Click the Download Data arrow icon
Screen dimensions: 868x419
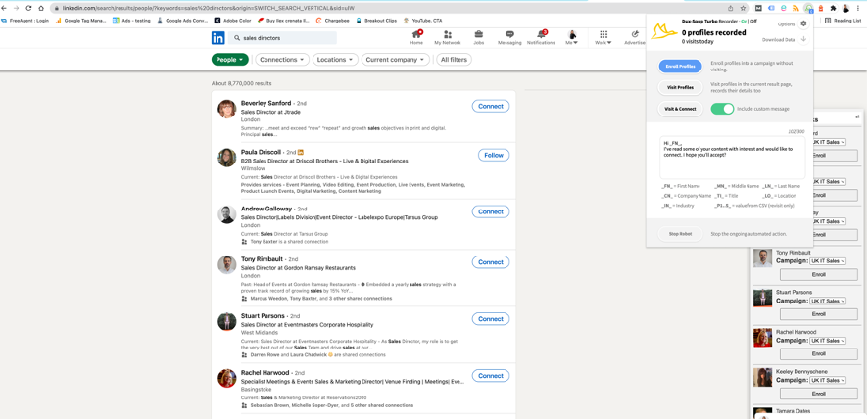point(803,39)
